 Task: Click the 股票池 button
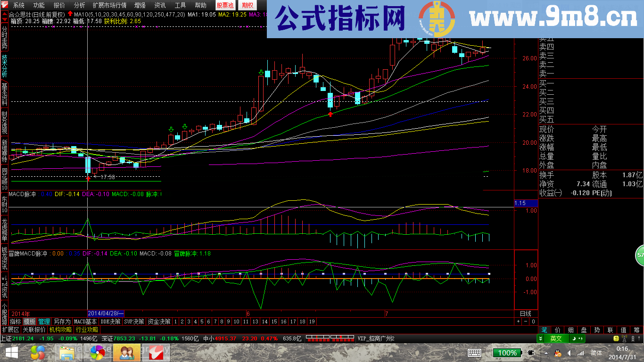pos(224,6)
